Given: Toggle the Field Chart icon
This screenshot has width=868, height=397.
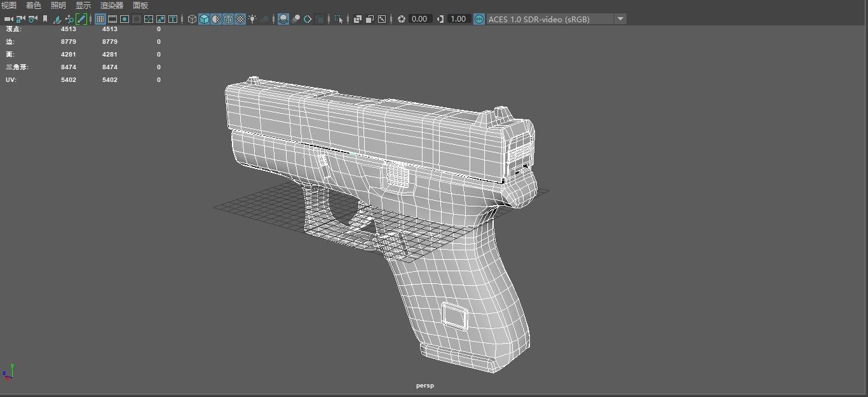Looking at the screenshot, I should point(149,19).
